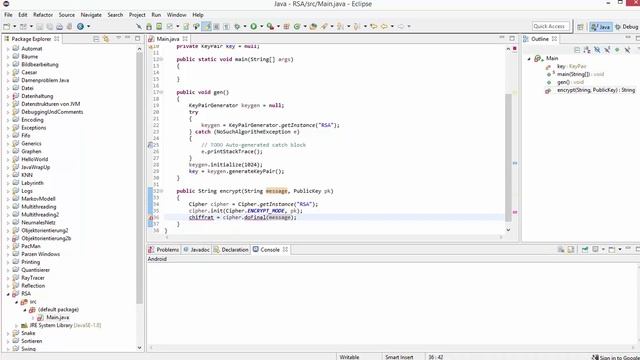Toggle Link with Editor in Package Explorer

click(x=106, y=39)
